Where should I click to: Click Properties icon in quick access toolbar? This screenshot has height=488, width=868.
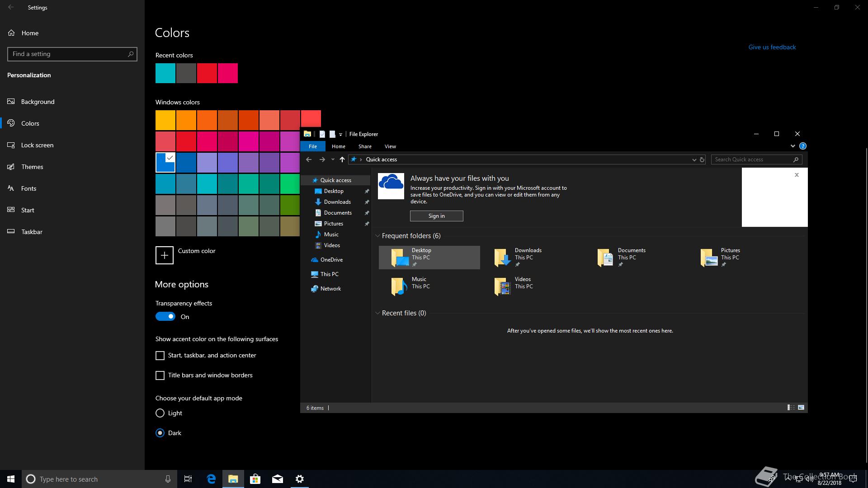[322, 134]
